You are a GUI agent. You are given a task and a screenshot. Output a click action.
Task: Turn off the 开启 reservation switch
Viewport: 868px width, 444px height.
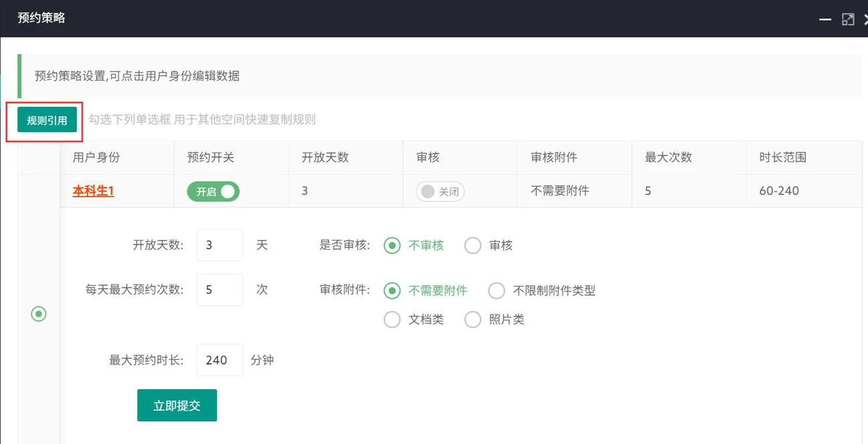click(213, 192)
